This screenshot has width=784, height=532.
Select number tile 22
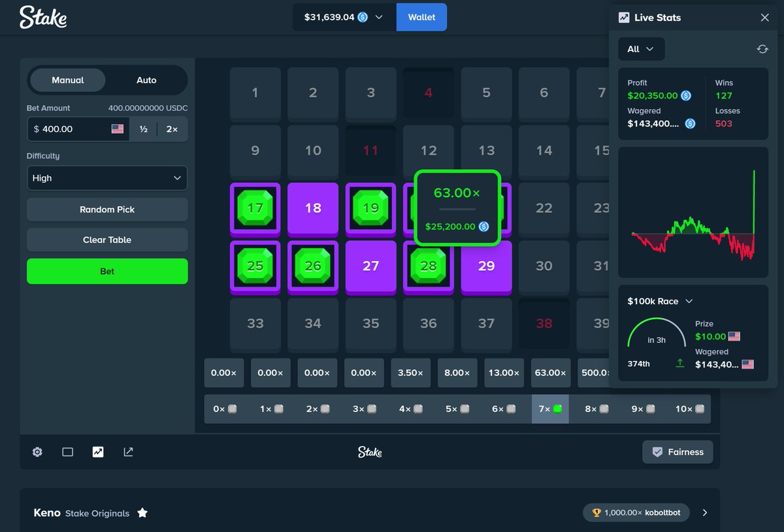click(544, 208)
